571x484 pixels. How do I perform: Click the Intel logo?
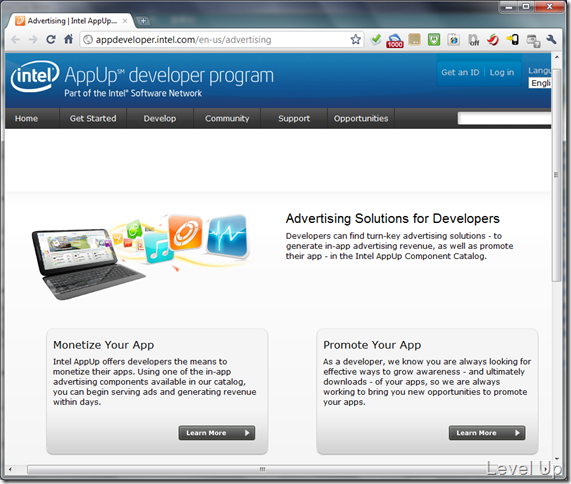(x=35, y=76)
